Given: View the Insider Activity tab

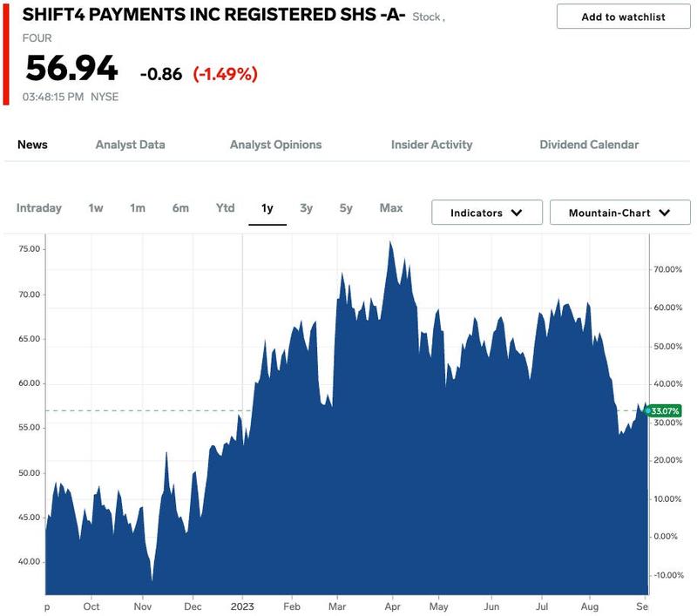Looking at the screenshot, I should 431,145.
